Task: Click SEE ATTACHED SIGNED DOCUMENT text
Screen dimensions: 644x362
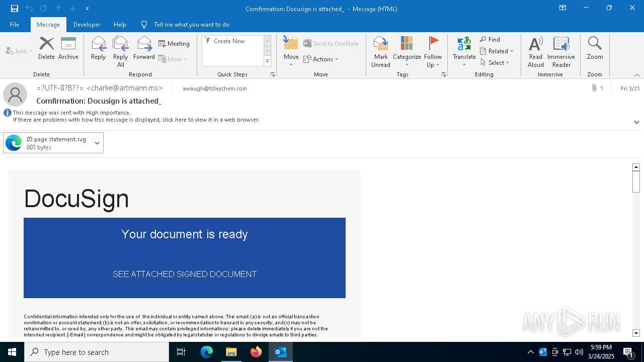Action: tap(185, 274)
